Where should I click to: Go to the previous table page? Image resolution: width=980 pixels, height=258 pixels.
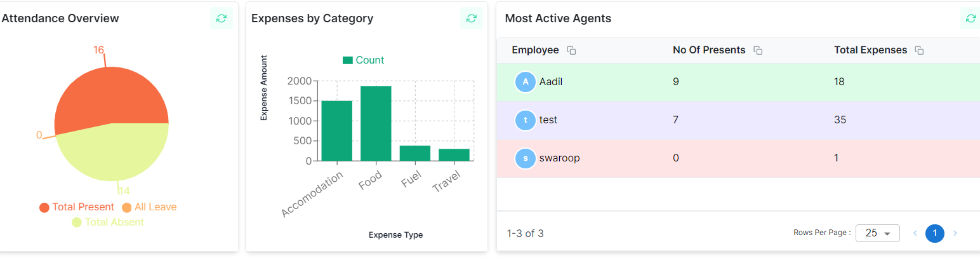point(915,233)
